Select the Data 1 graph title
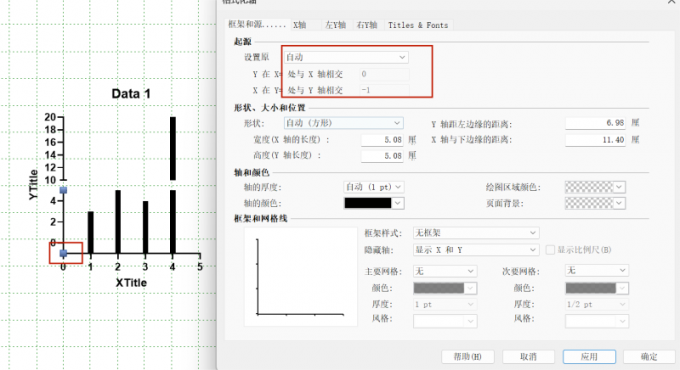This screenshot has width=680, height=370. pos(131,94)
